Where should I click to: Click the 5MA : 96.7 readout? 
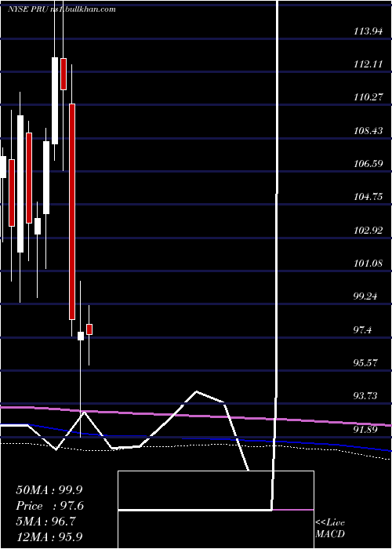pyautogui.click(x=45, y=522)
